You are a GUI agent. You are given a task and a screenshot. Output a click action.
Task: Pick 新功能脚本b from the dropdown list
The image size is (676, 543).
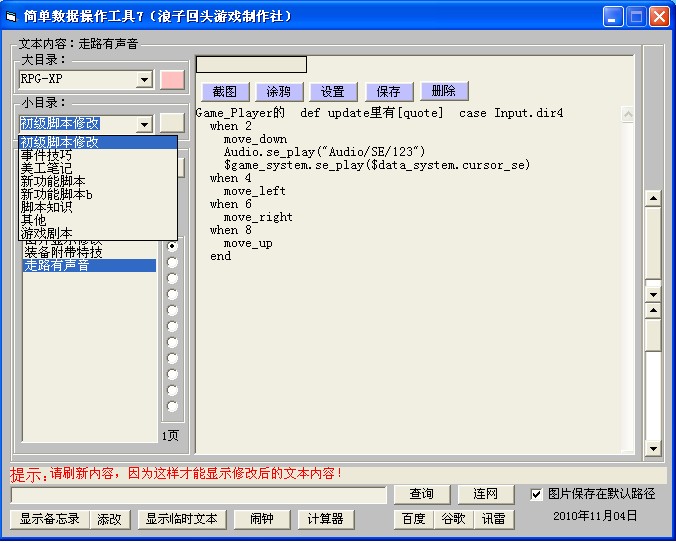click(98, 194)
